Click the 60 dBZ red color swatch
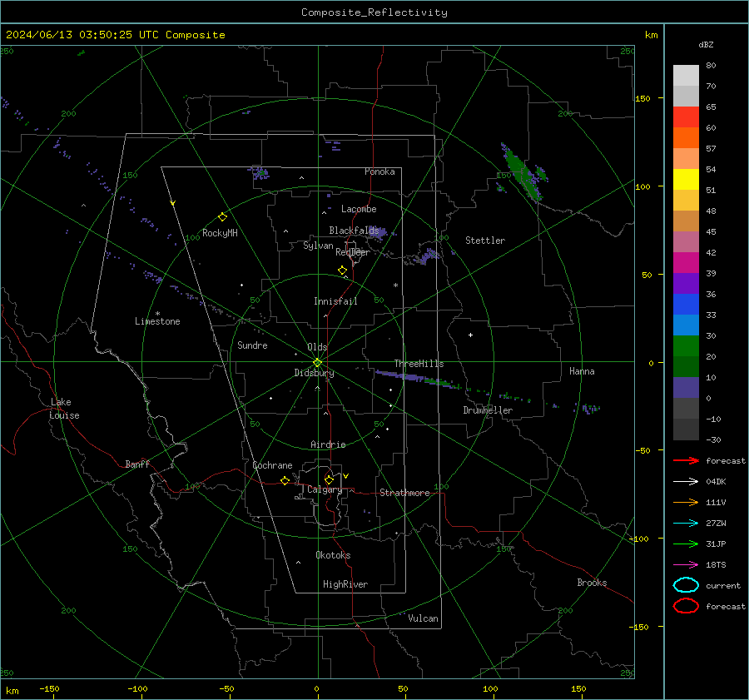The height and width of the screenshot is (700, 749). (x=686, y=117)
